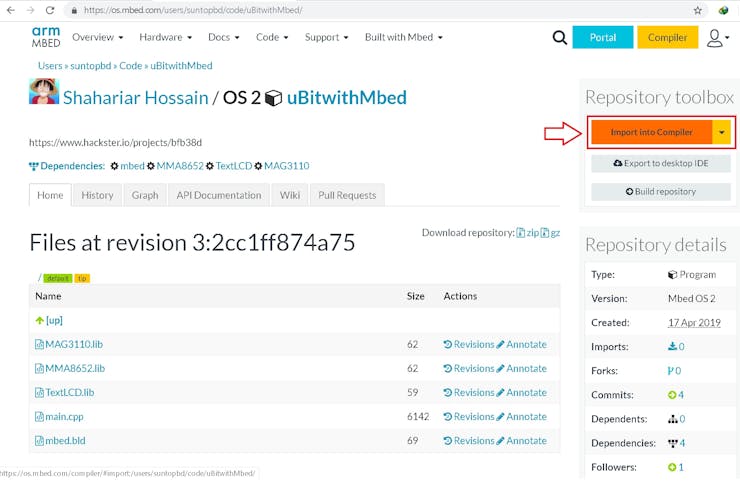Expand the Built with Mbed menu
The height and width of the screenshot is (485, 740).
(404, 37)
